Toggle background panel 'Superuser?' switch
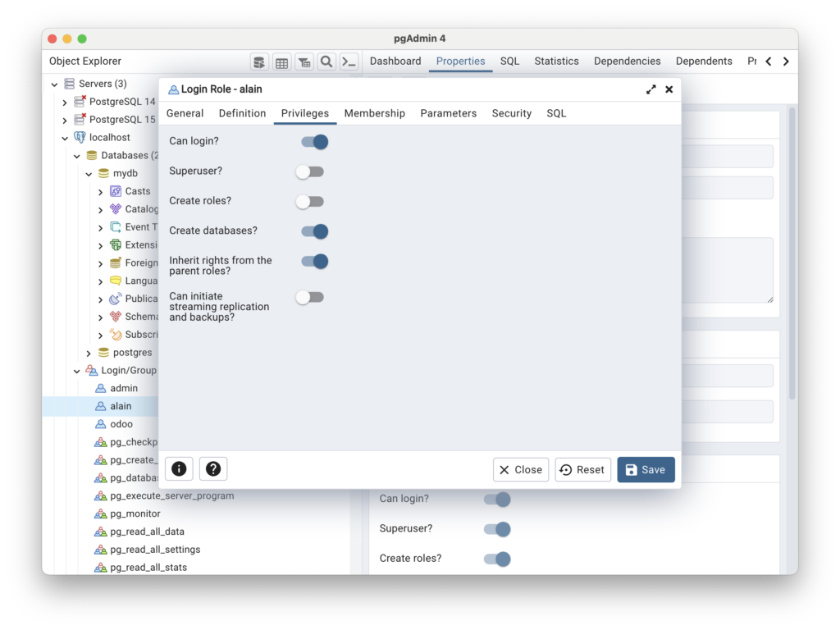This screenshot has width=840, height=630. tap(497, 529)
